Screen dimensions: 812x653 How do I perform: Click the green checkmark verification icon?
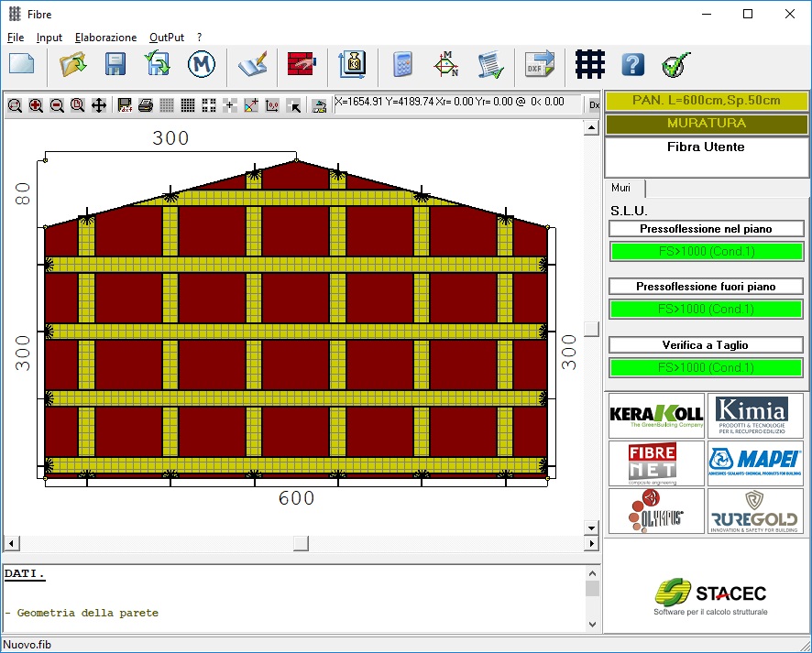[675, 65]
